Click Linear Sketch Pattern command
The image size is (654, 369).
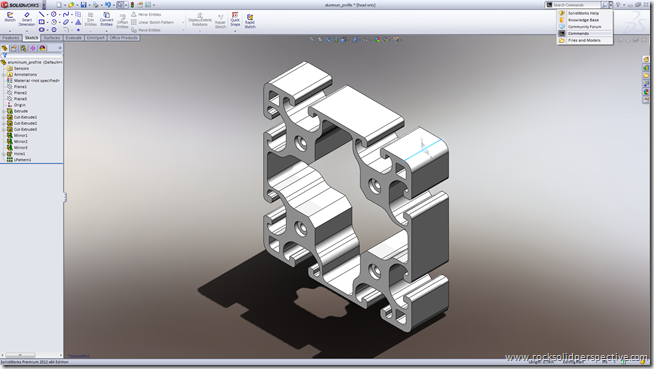[152, 22]
